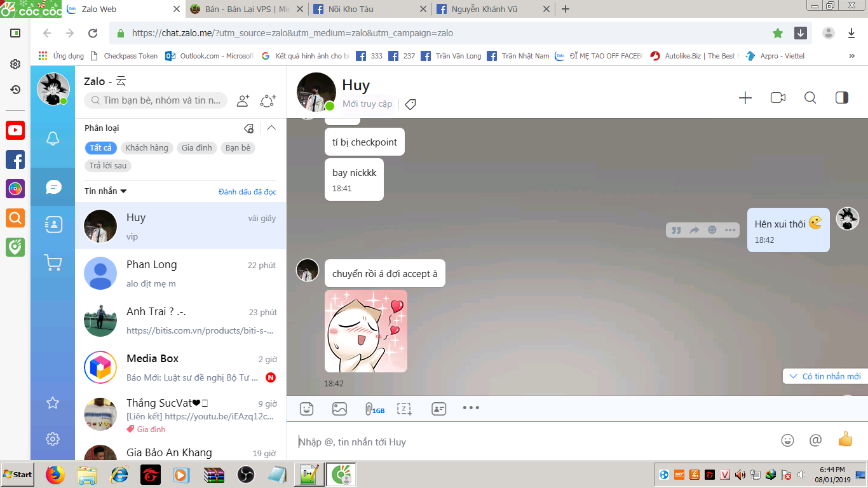The width and height of the screenshot is (868, 488).
Task: Open the Windows Start menu
Action: (18, 474)
